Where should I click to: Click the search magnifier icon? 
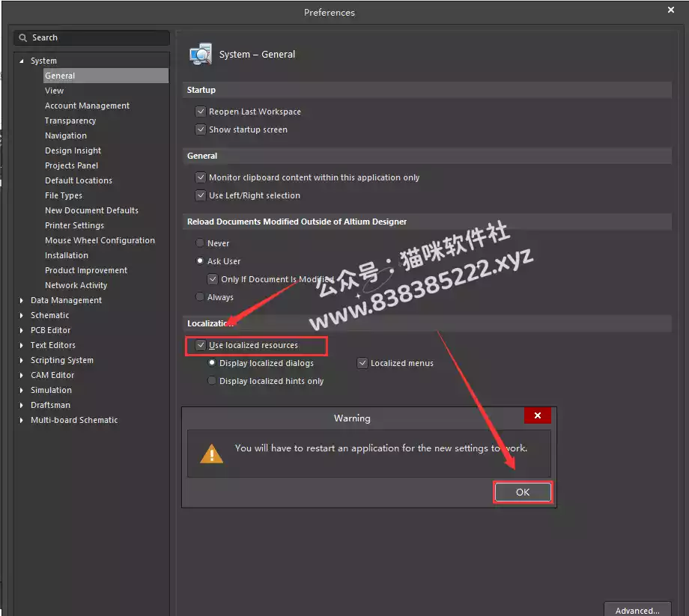coord(23,37)
